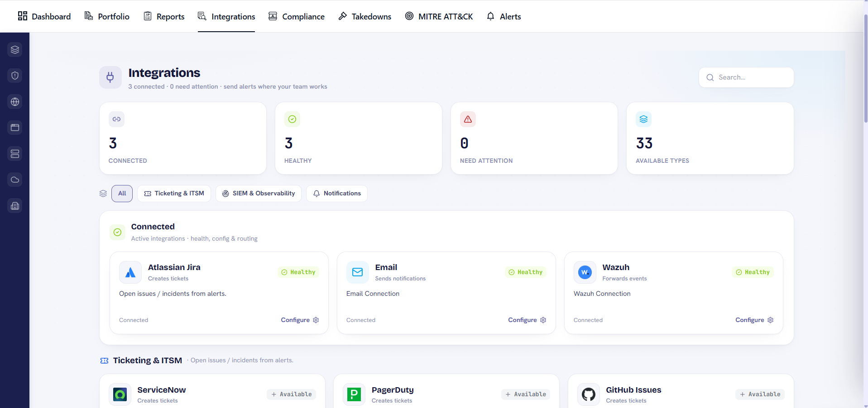Viewport: 868px width, 408px height.
Task: Click Available badge on PagerDuty
Action: click(x=526, y=394)
